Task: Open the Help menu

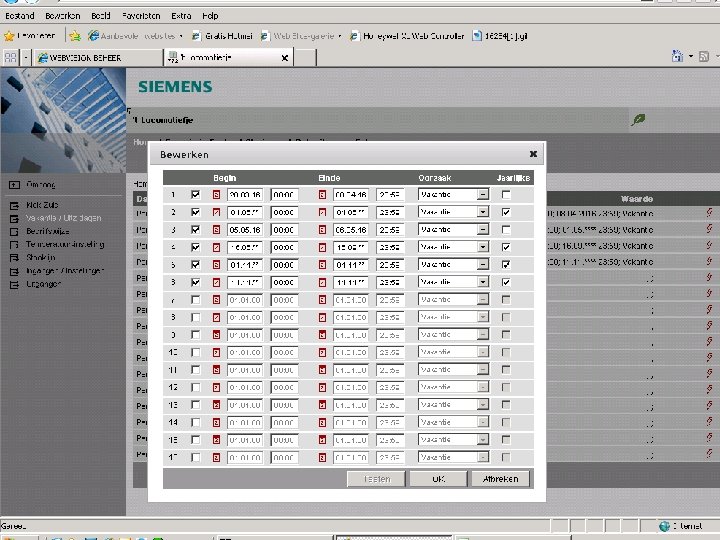Action: point(210,16)
